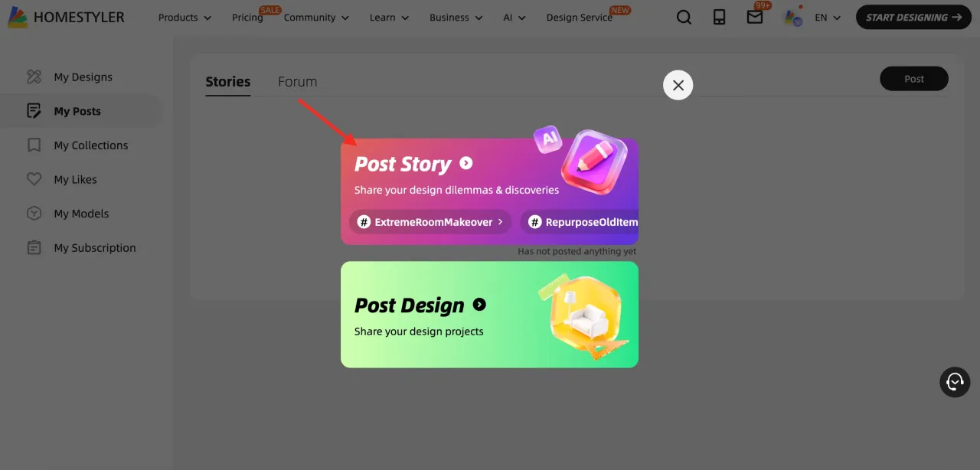980x470 pixels.
Task: Click the search magnifier icon
Action: [x=684, y=17]
